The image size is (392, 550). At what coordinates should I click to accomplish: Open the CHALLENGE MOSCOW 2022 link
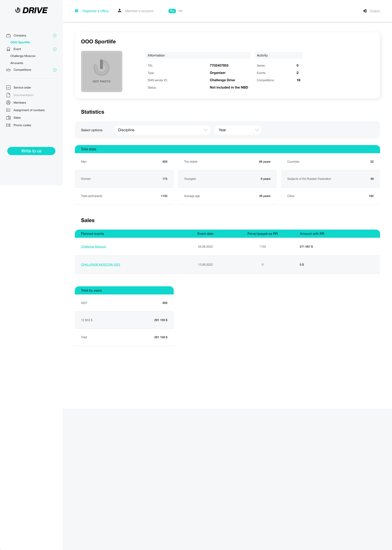click(x=100, y=265)
